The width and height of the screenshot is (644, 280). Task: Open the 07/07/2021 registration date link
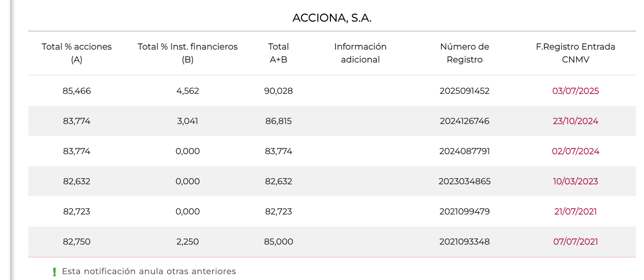(x=575, y=242)
